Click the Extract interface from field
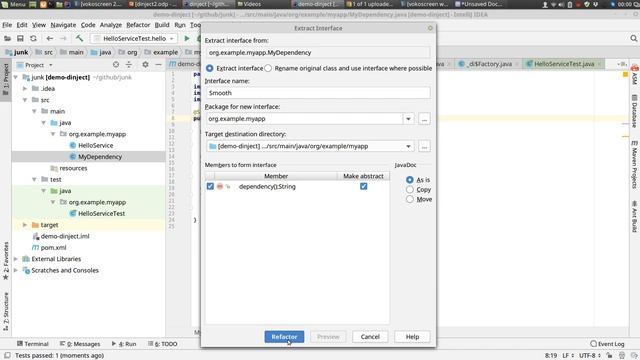Image resolution: width=640 pixels, height=360 pixels. click(318, 53)
